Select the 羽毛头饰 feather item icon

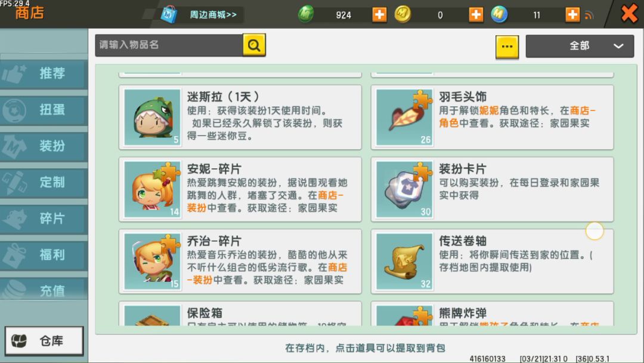tap(404, 117)
